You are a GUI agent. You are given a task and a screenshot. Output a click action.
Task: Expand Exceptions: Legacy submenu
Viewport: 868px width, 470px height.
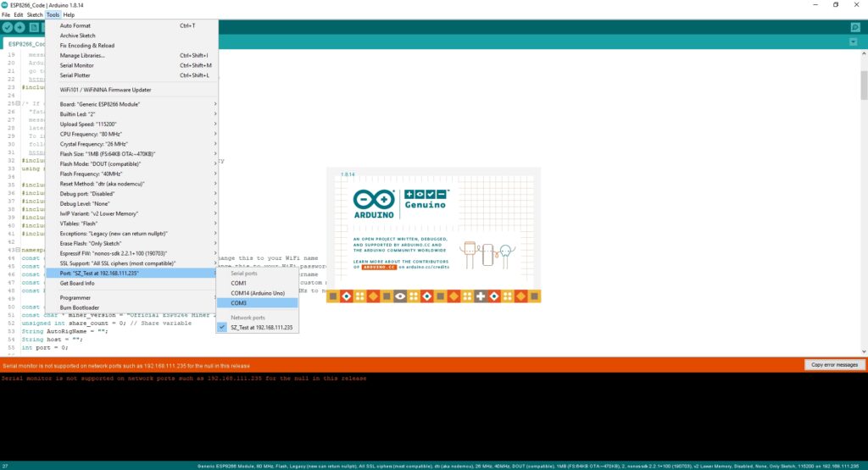(x=131, y=234)
